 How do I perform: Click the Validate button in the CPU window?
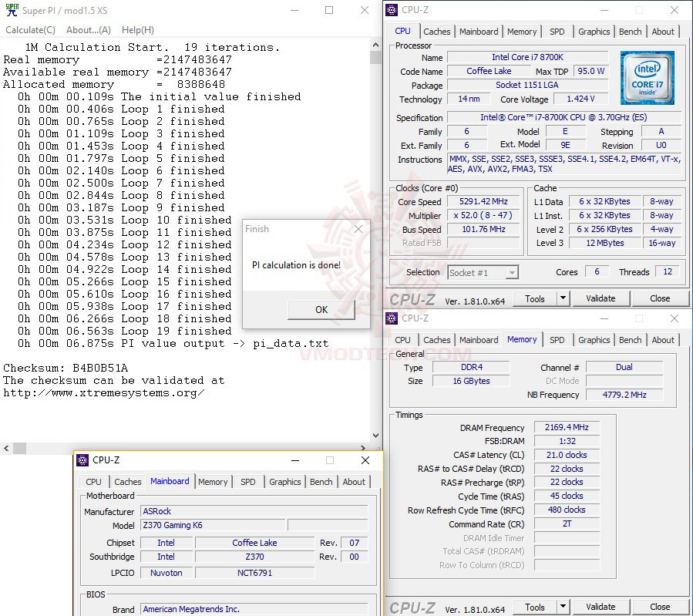tap(601, 298)
